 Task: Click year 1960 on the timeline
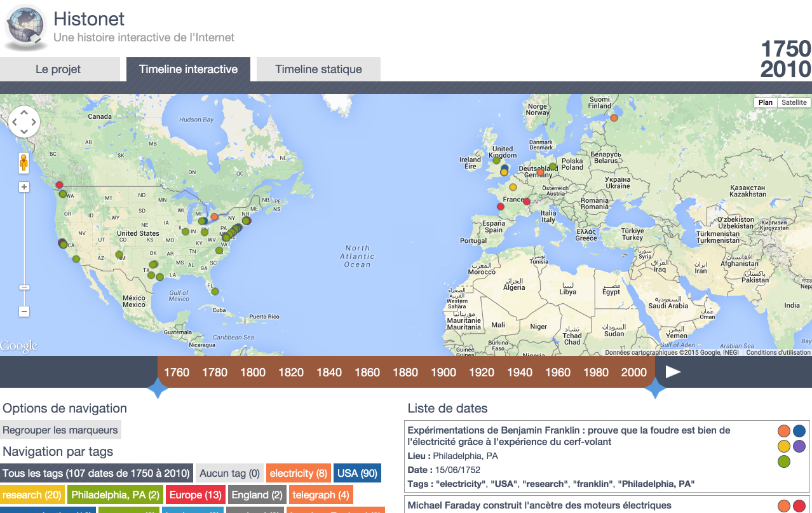tap(558, 372)
